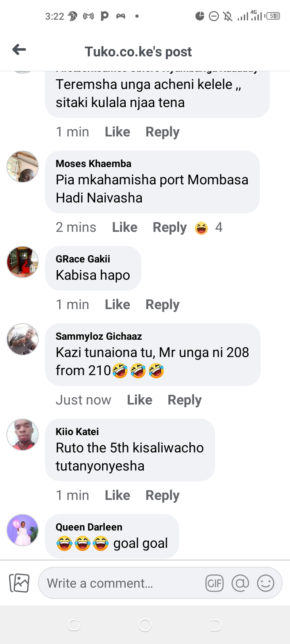Like the Teremsha unga comment

(117, 132)
